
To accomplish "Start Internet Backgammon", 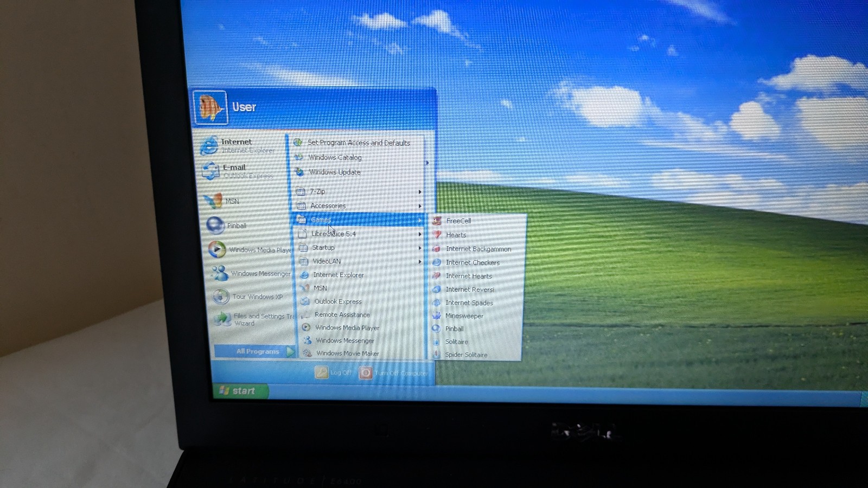I will 477,249.
